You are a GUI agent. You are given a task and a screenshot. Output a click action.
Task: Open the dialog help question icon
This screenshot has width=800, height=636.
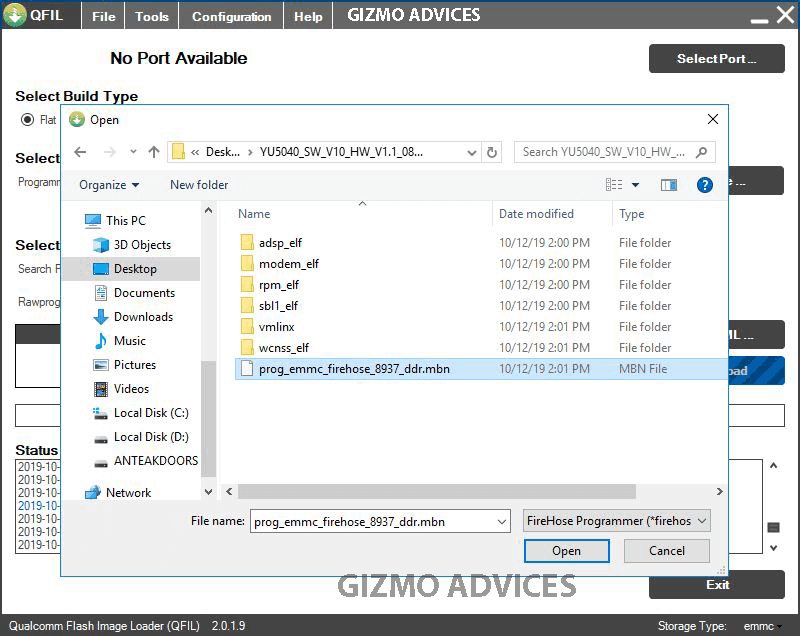click(x=704, y=185)
